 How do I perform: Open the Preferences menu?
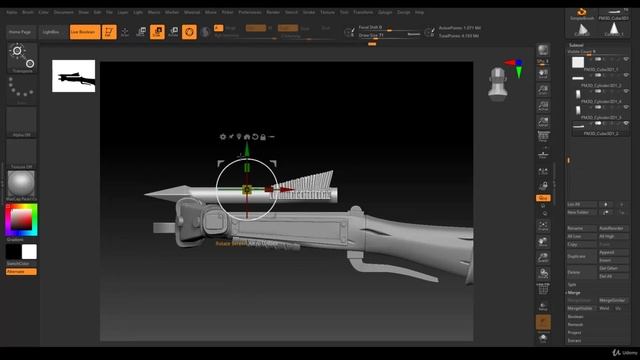pyautogui.click(x=250, y=12)
